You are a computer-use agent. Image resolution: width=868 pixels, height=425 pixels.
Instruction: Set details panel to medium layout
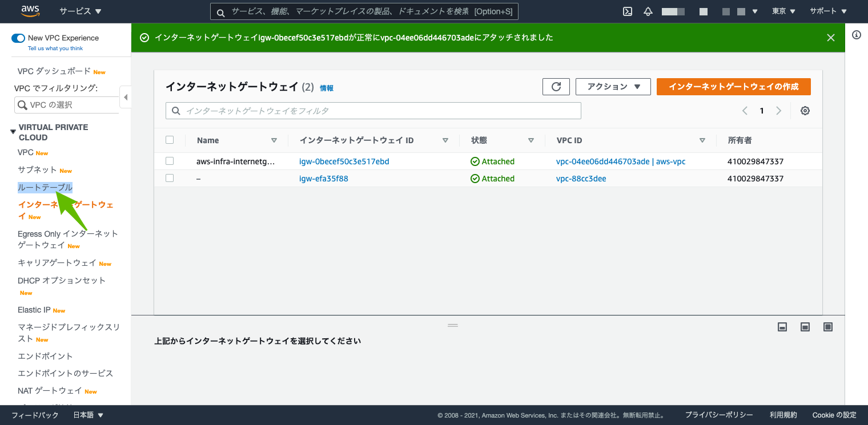(805, 327)
